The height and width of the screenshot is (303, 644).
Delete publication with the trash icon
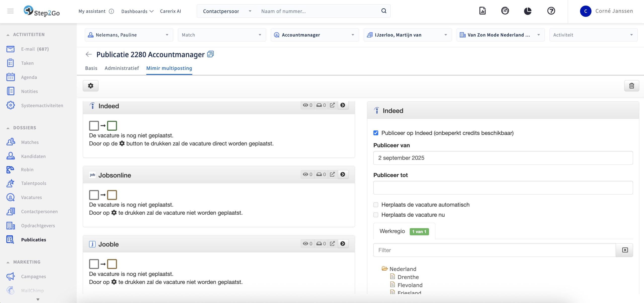631,86
